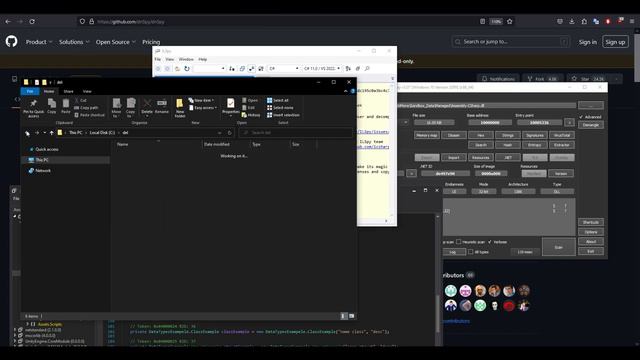
Task: Expand the GitHub Solutions menu
Action: (x=74, y=42)
